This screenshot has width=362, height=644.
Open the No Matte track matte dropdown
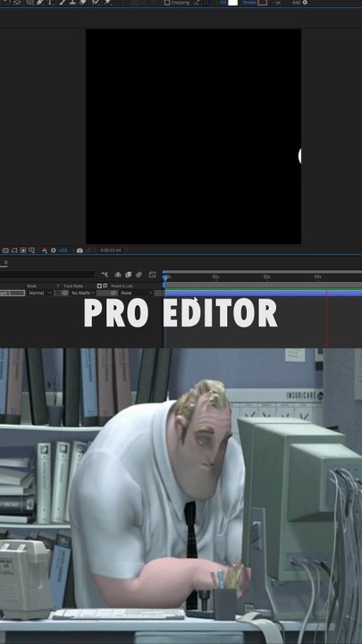(x=82, y=292)
